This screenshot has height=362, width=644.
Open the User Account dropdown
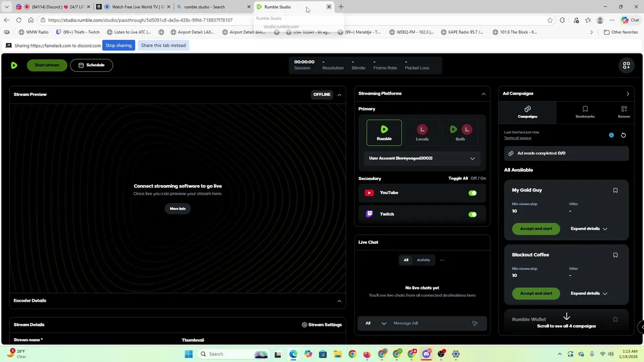coord(422,158)
